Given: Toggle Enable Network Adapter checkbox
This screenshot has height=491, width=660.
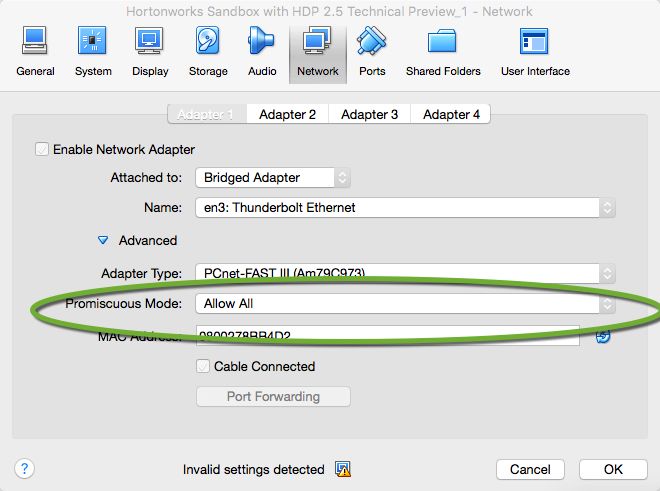Looking at the screenshot, I should pos(41,149).
